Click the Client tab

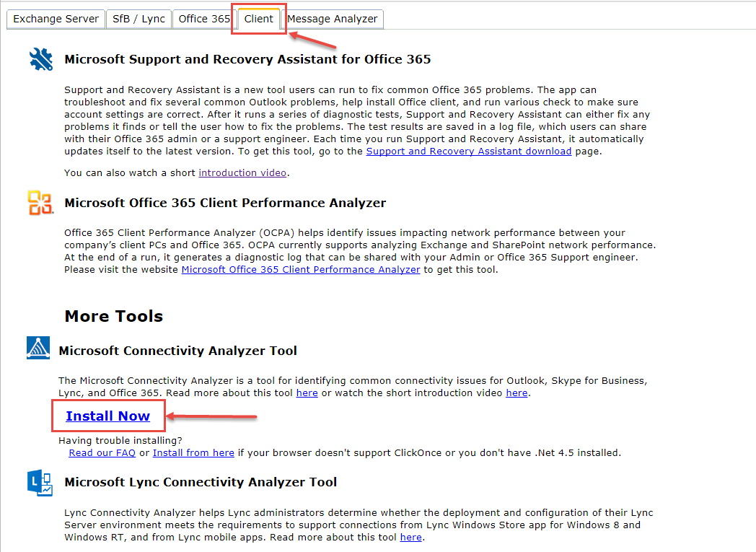(x=258, y=19)
